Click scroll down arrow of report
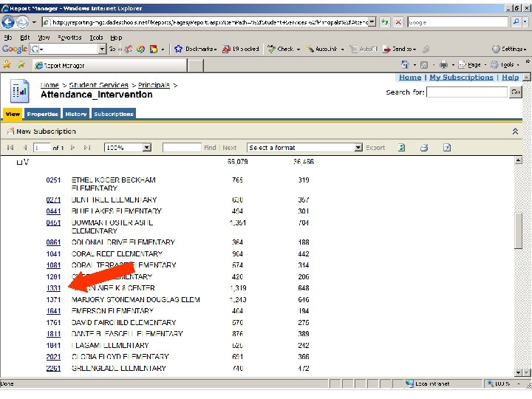The image size is (532, 399). [x=518, y=372]
